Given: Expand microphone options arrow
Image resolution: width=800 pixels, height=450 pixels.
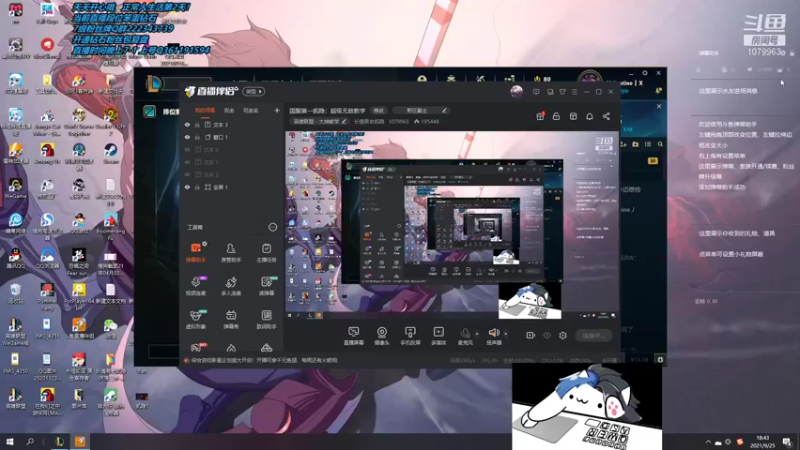Looking at the screenshot, I should point(477,334).
